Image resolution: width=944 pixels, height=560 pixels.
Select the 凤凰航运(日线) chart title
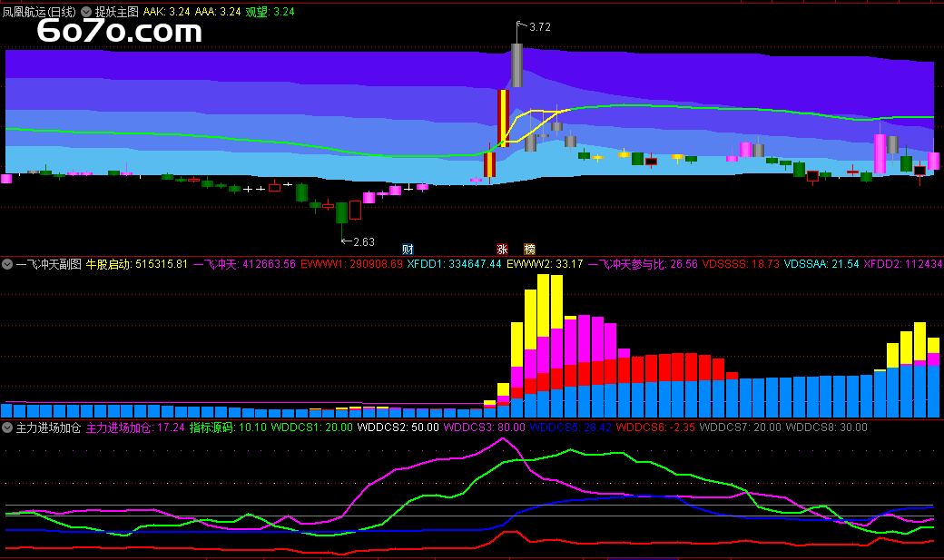click(x=39, y=12)
